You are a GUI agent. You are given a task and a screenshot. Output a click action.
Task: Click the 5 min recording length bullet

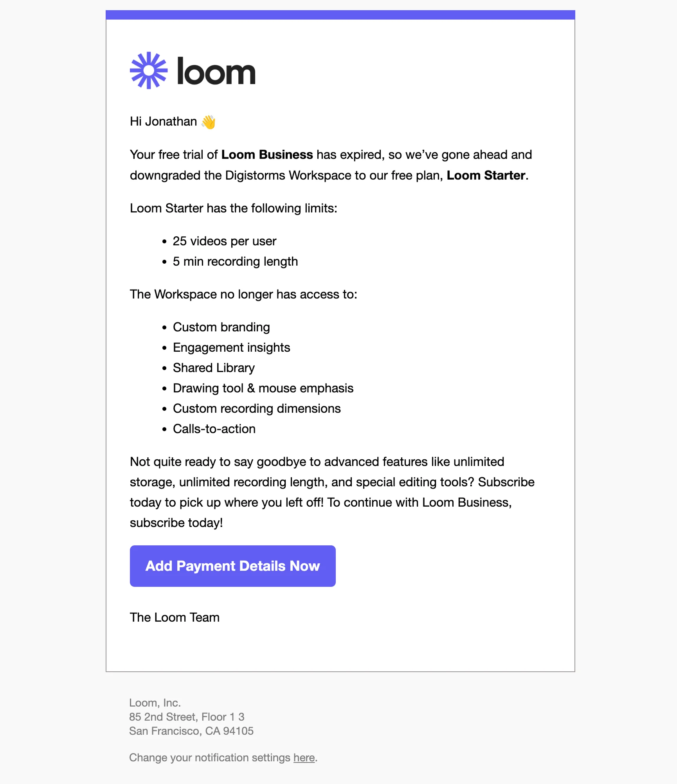click(x=235, y=261)
